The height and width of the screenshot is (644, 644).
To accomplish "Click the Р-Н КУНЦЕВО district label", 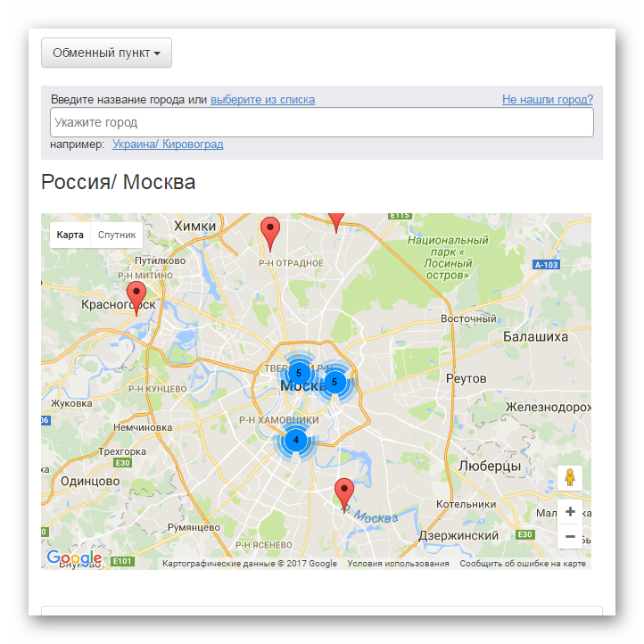I will (x=158, y=389).
